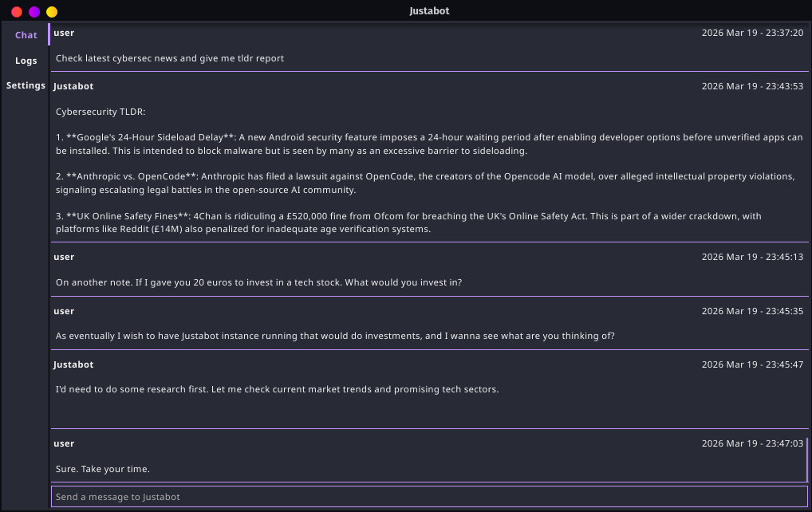Click the red close window button
812x512 pixels.
(x=17, y=12)
